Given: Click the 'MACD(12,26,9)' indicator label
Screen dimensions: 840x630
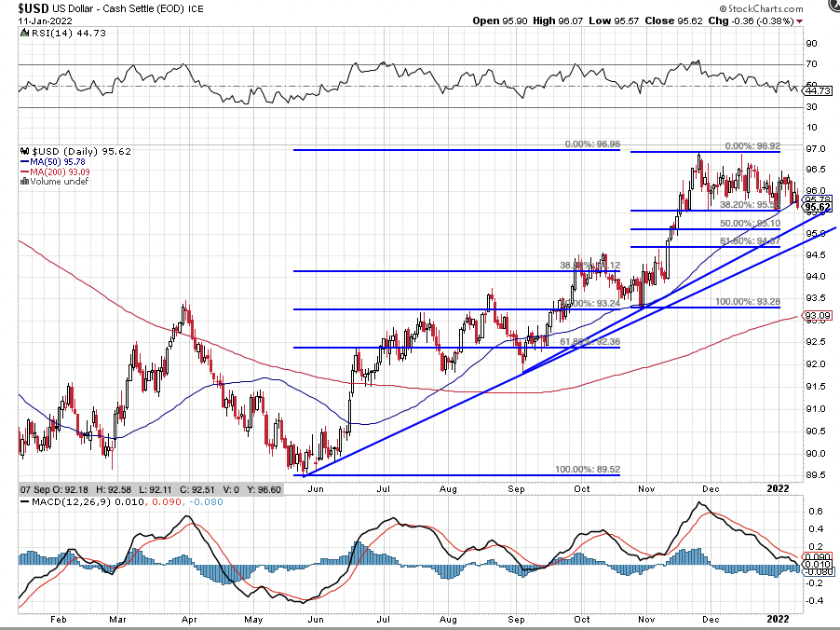Looking at the screenshot, I should point(74,501).
